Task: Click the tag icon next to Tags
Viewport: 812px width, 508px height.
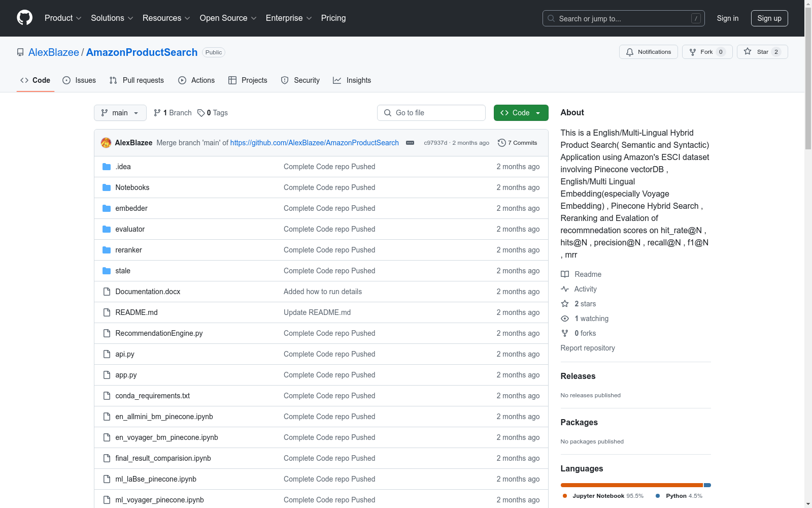Action: point(201,113)
